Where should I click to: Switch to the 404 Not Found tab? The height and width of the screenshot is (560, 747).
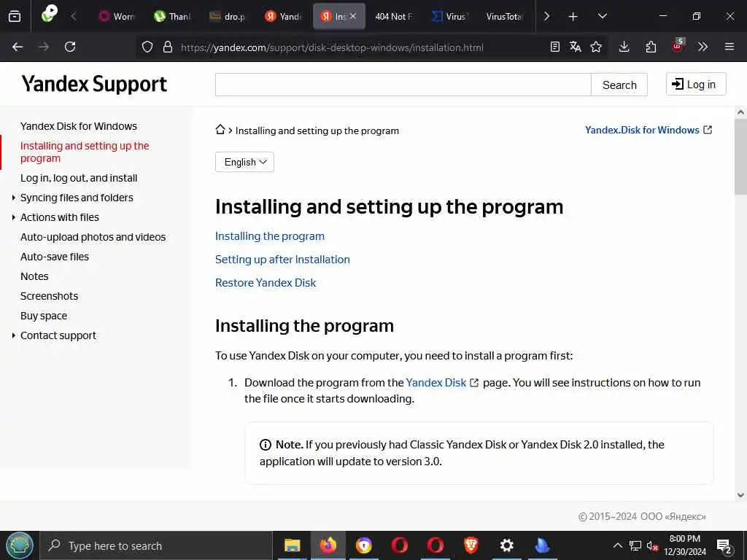(x=393, y=16)
